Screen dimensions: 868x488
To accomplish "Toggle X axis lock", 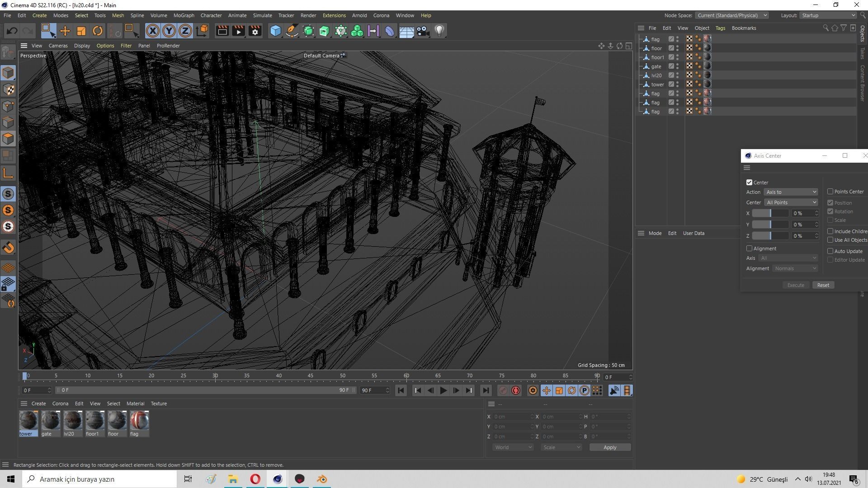I will [153, 31].
